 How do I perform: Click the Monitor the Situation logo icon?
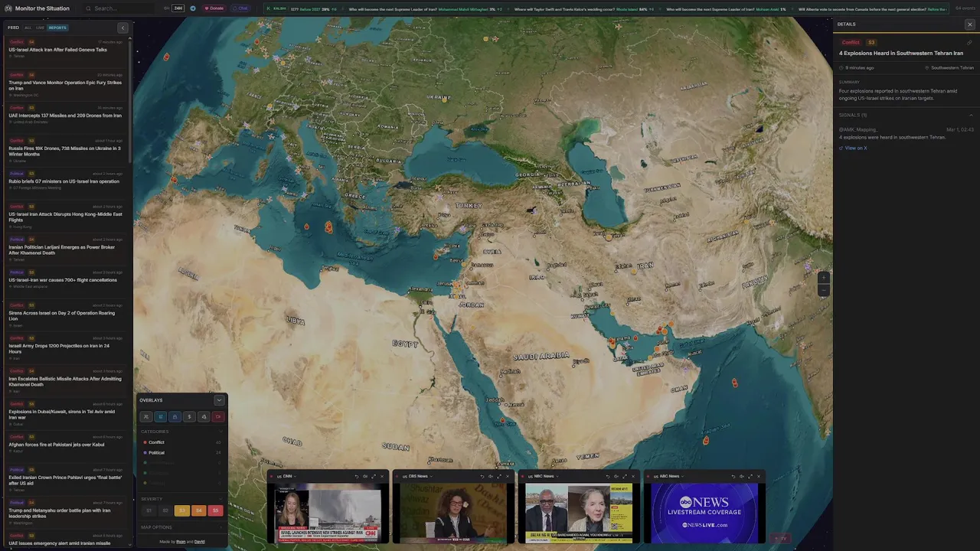pos(8,8)
